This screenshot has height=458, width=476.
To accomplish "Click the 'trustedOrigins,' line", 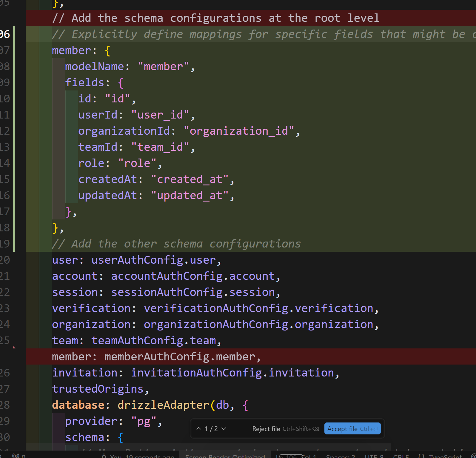I will (x=101, y=389).
